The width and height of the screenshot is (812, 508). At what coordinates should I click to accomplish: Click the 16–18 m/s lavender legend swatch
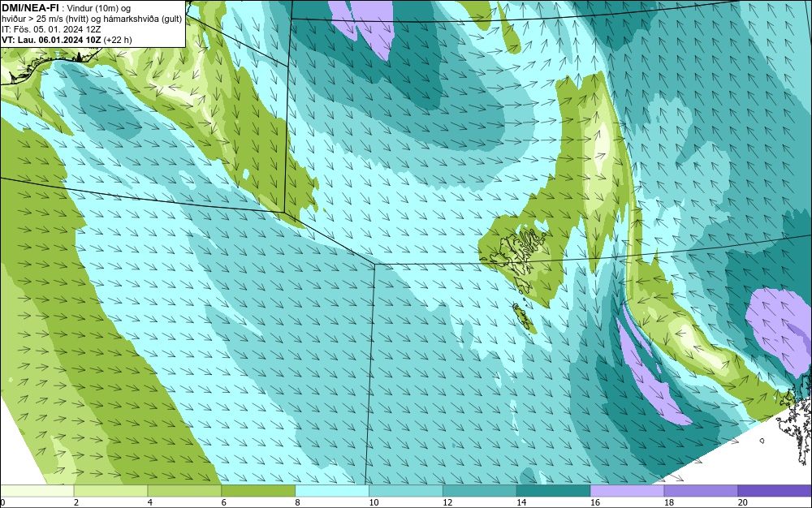coord(627,490)
